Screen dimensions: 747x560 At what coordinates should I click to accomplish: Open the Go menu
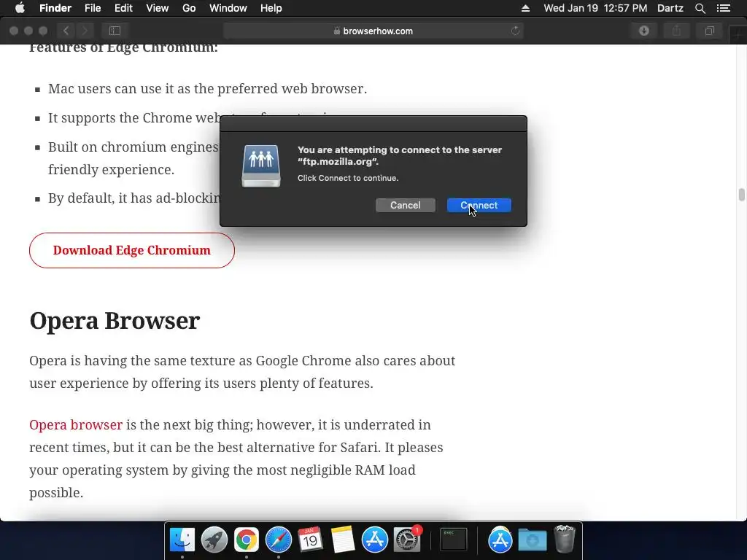(189, 8)
